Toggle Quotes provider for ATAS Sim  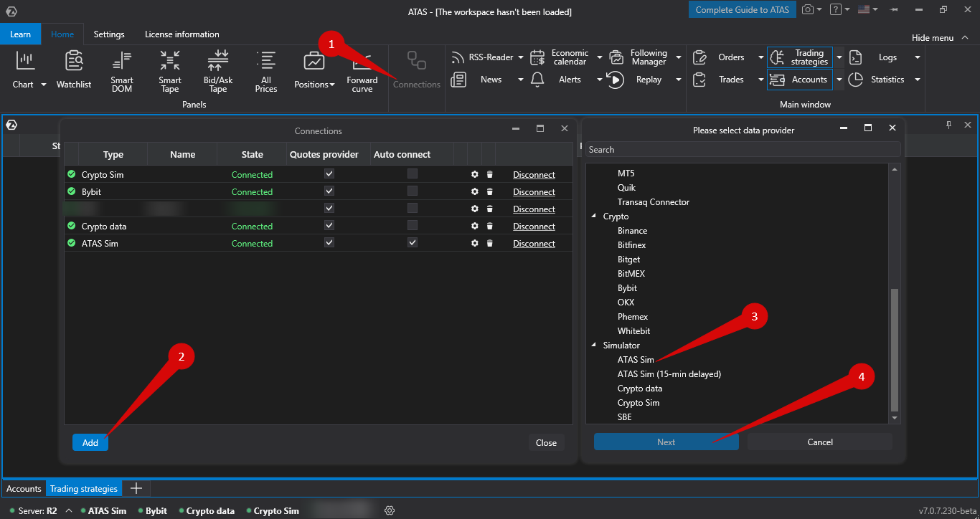(x=329, y=242)
